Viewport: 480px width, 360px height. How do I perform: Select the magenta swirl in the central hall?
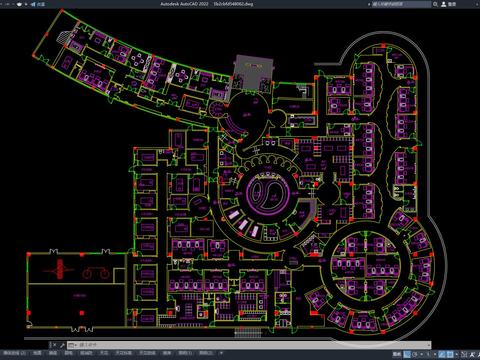tap(268, 194)
